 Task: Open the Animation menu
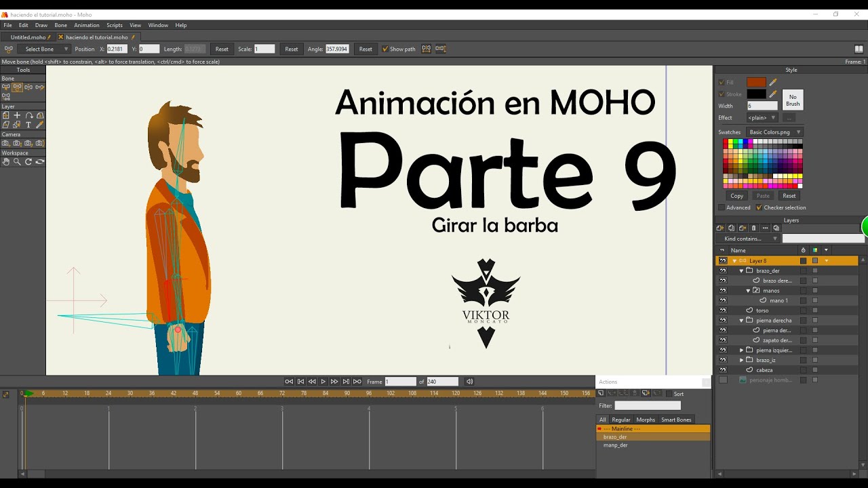coord(87,25)
